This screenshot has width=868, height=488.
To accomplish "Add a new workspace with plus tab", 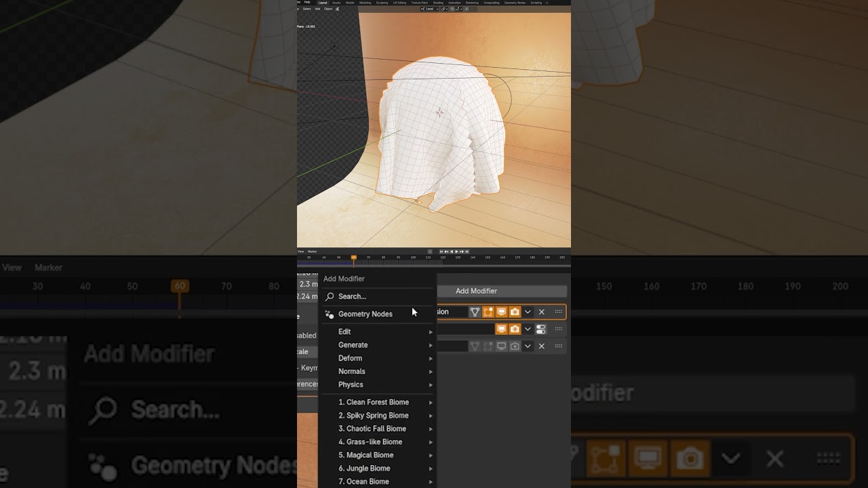I will point(547,3).
